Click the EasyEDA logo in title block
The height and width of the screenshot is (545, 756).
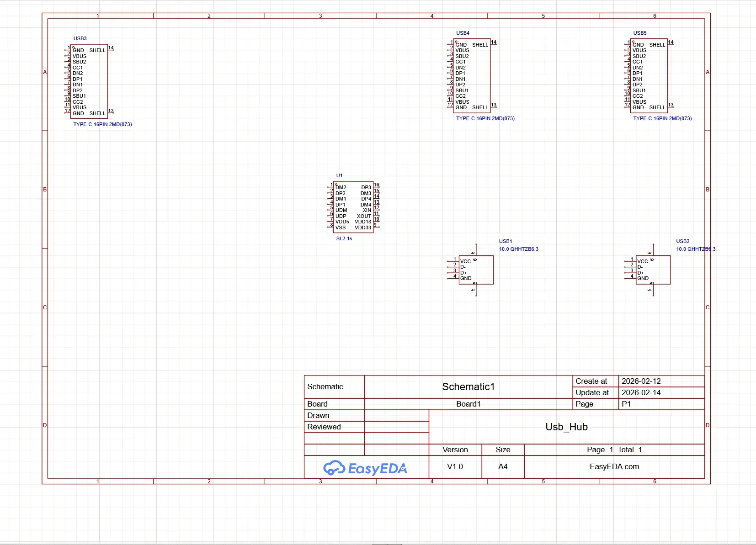click(365, 468)
